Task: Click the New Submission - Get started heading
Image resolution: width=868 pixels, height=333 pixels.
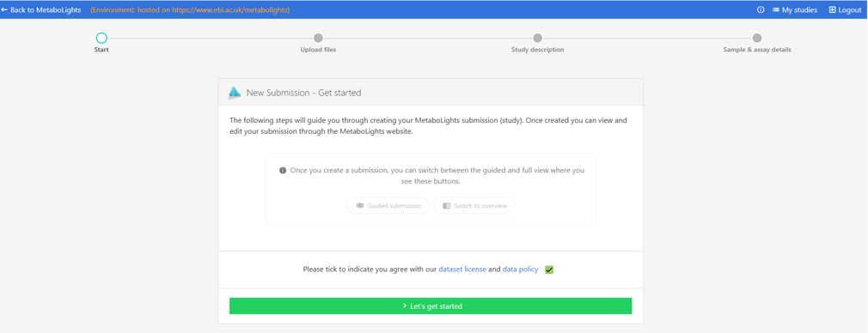Action: tap(304, 93)
